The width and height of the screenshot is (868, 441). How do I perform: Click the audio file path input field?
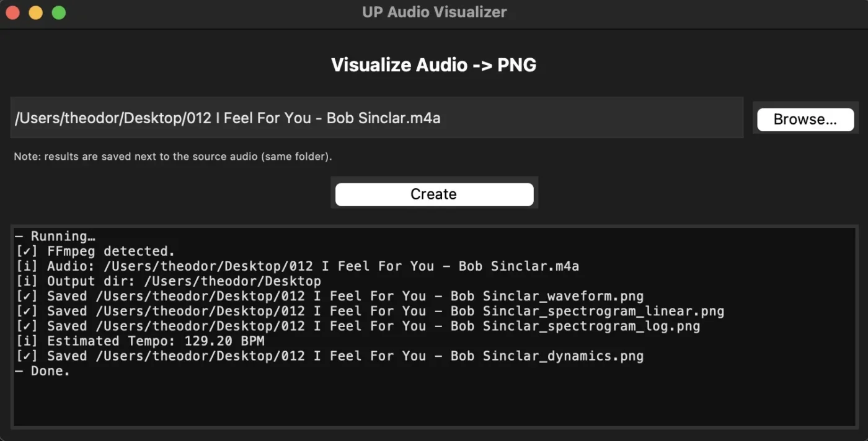coord(376,118)
